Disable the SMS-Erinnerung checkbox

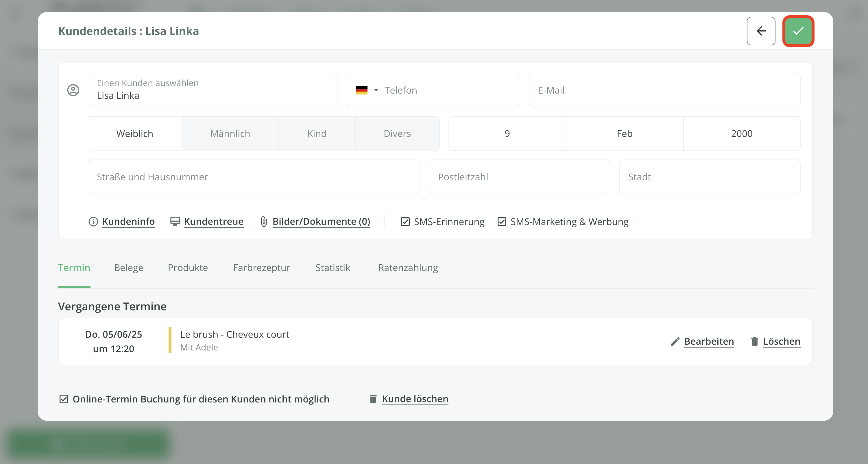point(405,222)
